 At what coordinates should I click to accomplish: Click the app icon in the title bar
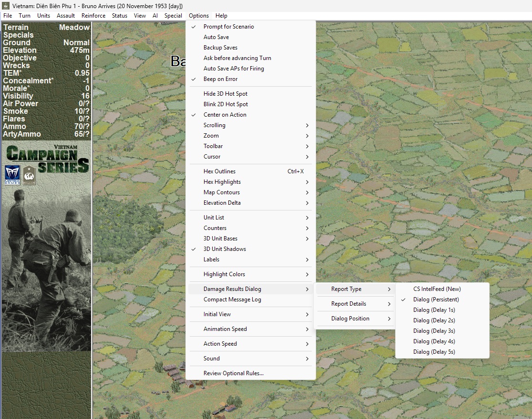(x=6, y=6)
